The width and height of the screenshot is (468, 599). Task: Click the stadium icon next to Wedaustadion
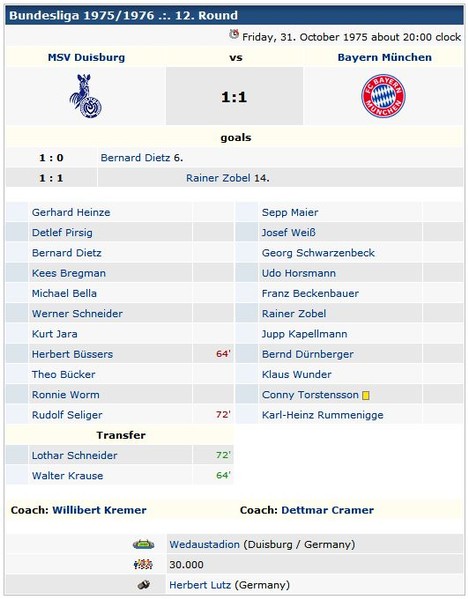point(143,544)
